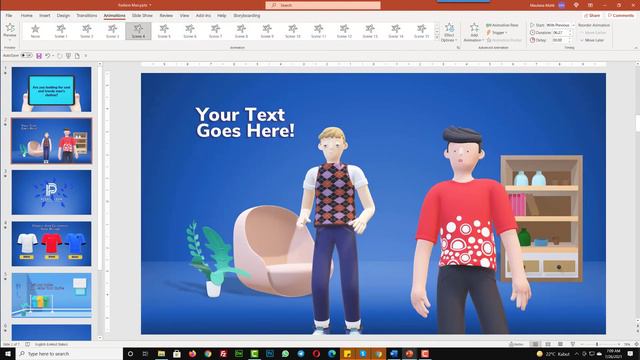
Task: Apply the Scene 8 animation
Action: click(241, 31)
